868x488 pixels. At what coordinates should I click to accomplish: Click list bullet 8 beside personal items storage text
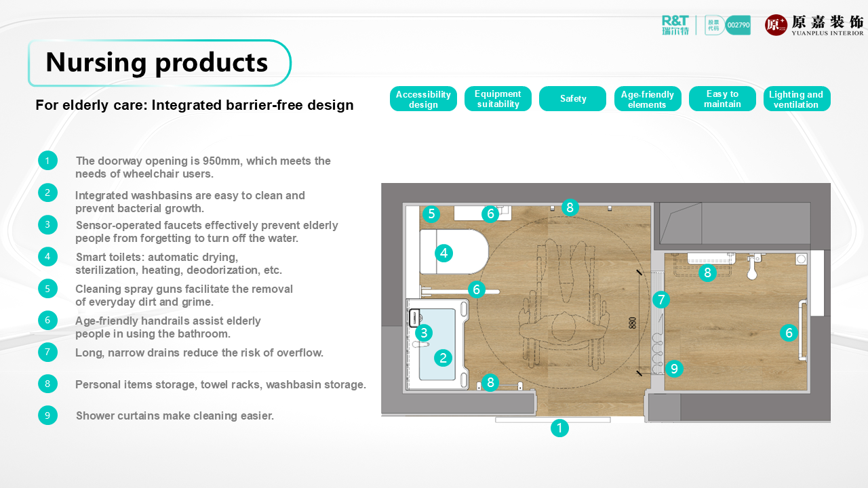tap(47, 384)
